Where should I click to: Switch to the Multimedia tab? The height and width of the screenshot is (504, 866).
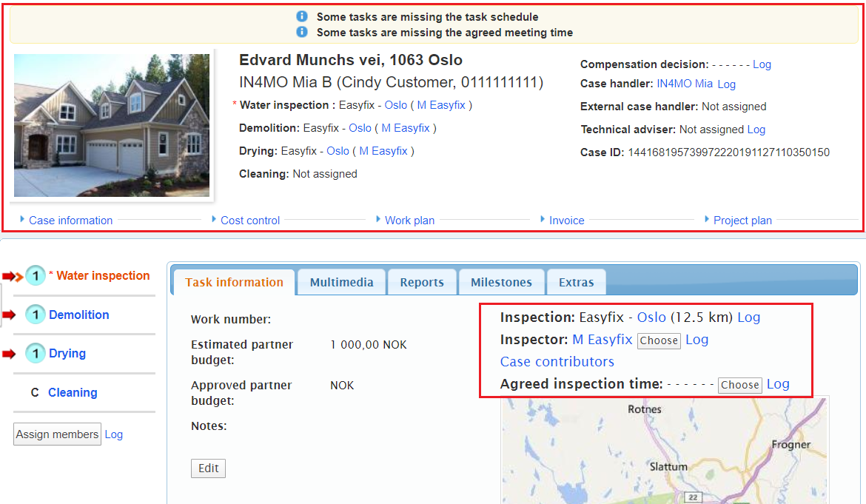pos(341,282)
